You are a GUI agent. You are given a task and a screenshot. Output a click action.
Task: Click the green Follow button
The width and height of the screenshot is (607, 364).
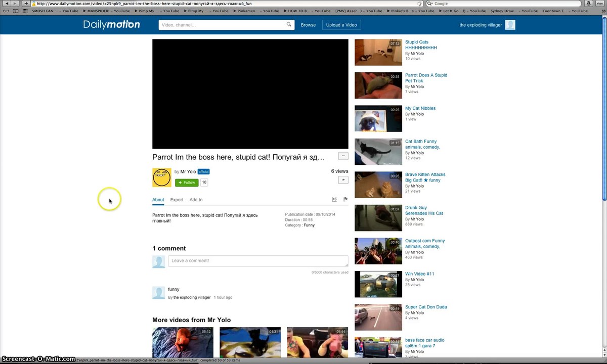pyautogui.click(x=187, y=183)
